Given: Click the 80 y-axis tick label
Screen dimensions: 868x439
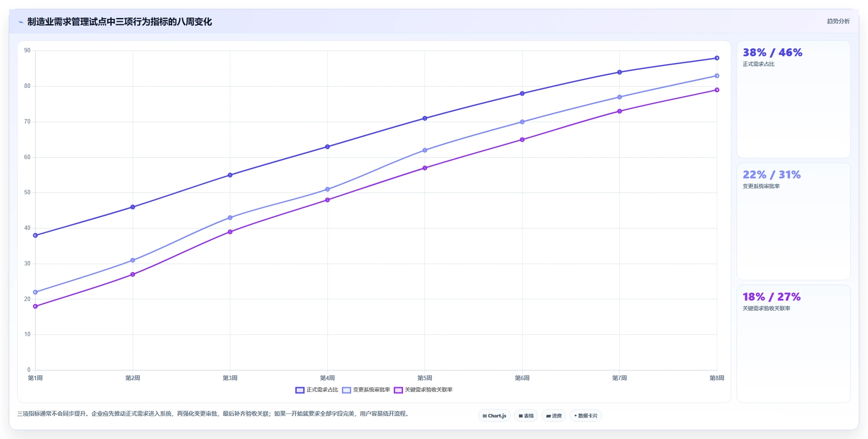Looking at the screenshot, I should click(x=28, y=86).
